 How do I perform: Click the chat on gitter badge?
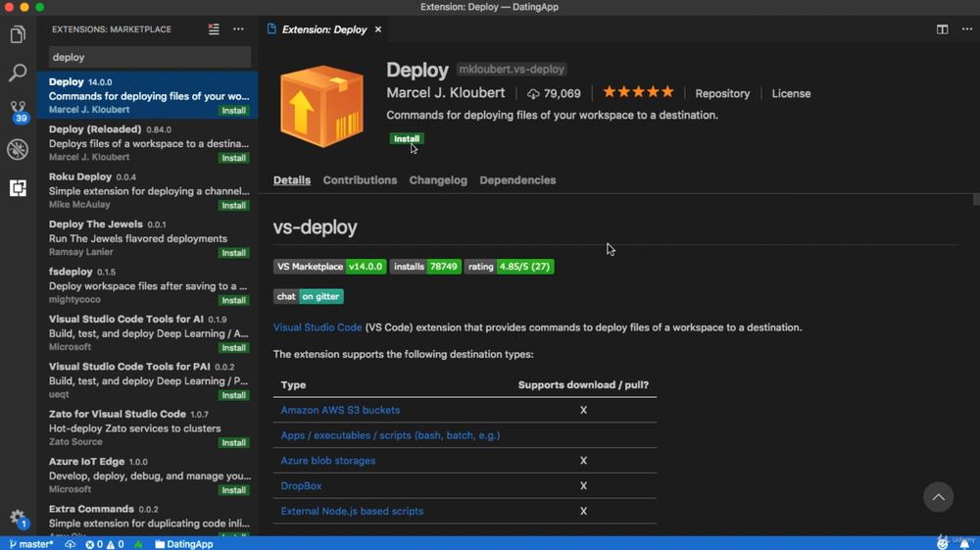(x=308, y=296)
